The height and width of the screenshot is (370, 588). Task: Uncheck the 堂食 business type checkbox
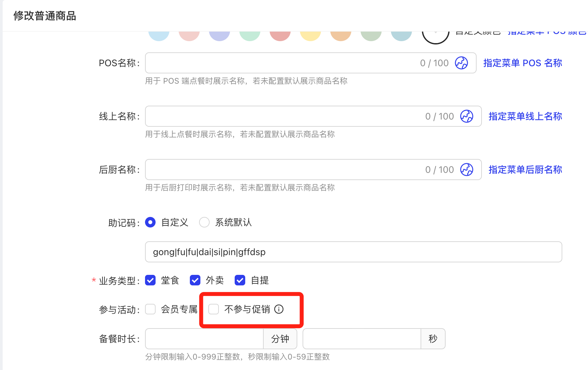(150, 280)
